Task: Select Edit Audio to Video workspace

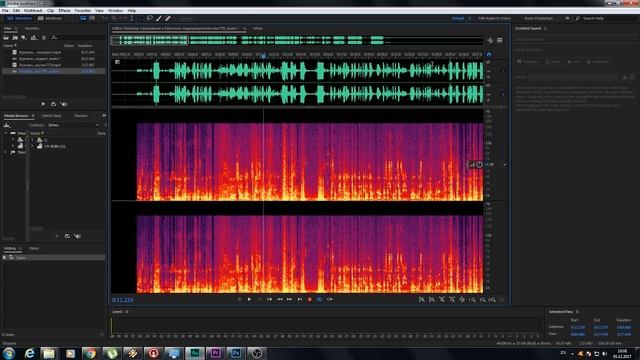Action: 494,18
